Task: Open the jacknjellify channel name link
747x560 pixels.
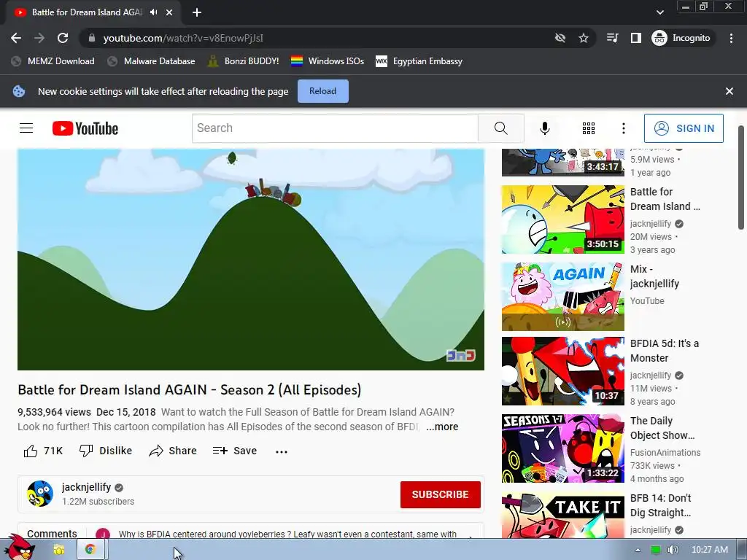Action: click(86, 487)
